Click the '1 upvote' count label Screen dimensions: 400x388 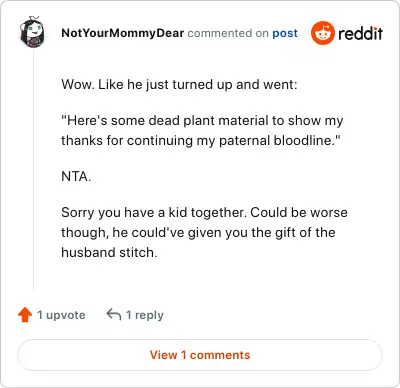61,315
